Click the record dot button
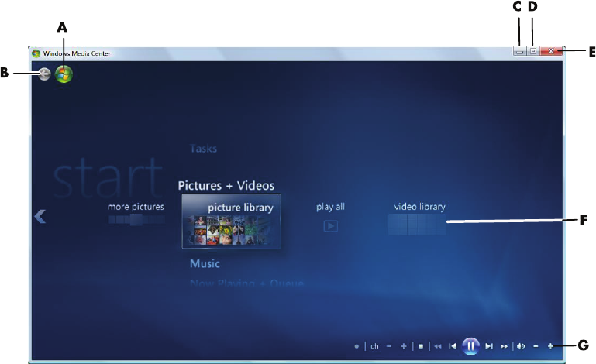This screenshot has height=364, width=596. tap(357, 346)
